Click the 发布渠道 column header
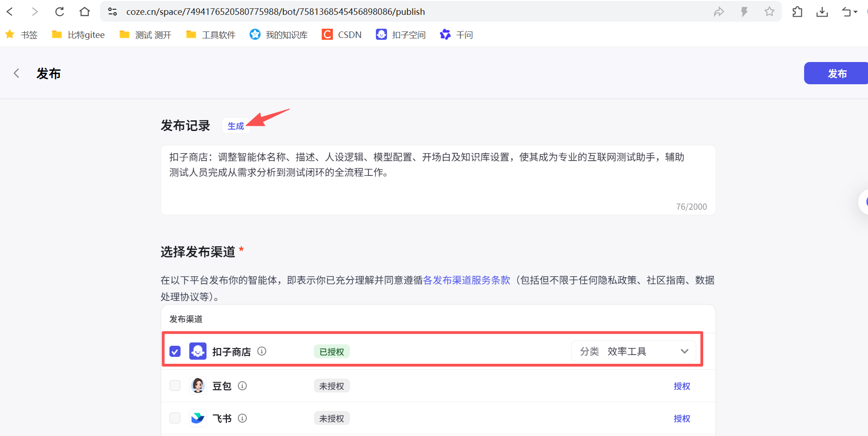The image size is (868, 436). click(x=186, y=319)
